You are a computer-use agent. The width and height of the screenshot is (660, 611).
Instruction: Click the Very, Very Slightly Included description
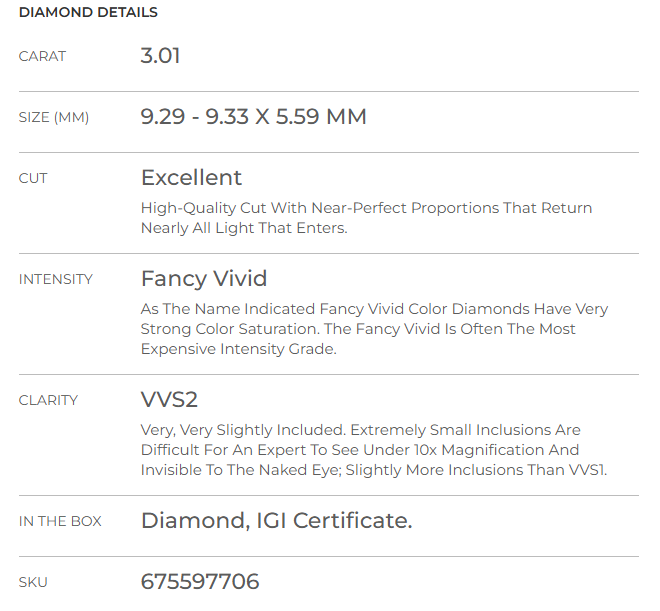point(374,450)
